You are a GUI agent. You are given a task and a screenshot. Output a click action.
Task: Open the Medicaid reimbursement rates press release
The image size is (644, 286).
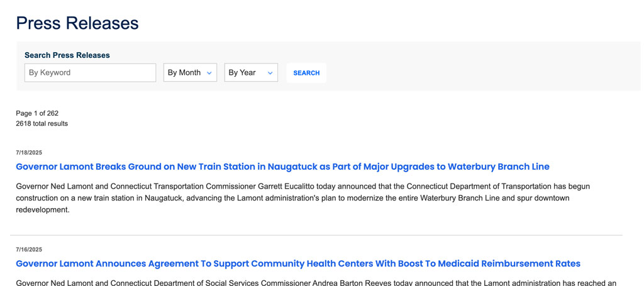(297, 263)
